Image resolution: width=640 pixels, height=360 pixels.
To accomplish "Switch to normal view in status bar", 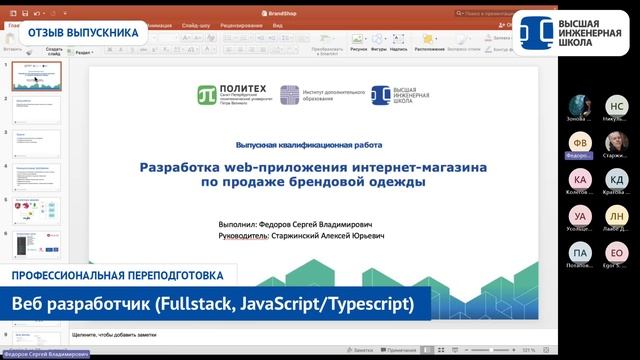I will [x=427, y=350].
